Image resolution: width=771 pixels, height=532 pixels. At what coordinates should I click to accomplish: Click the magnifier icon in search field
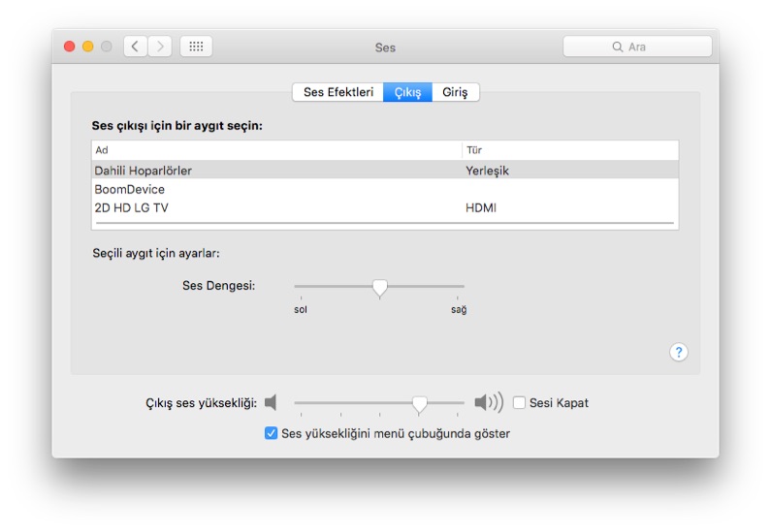[x=617, y=47]
